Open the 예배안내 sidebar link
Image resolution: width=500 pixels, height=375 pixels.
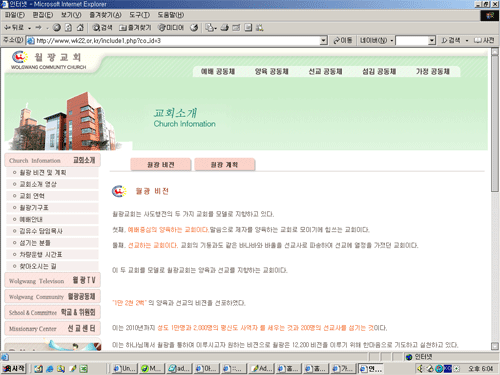tap(31, 219)
